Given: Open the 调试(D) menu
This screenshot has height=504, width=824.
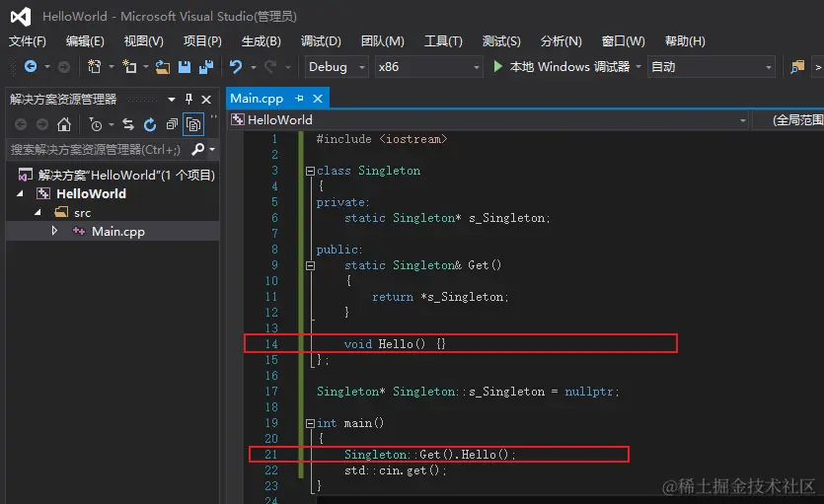Looking at the screenshot, I should point(321,41).
